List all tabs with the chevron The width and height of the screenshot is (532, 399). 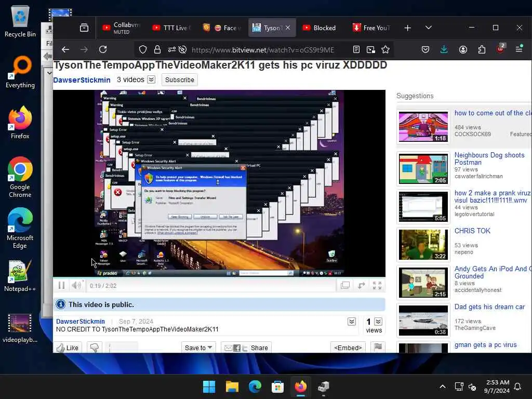(429, 28)
